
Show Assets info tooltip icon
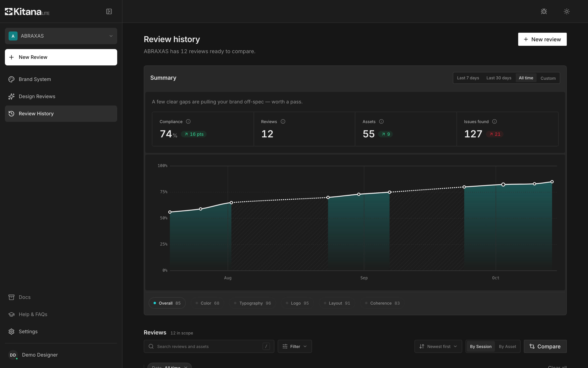coord(381,121)
